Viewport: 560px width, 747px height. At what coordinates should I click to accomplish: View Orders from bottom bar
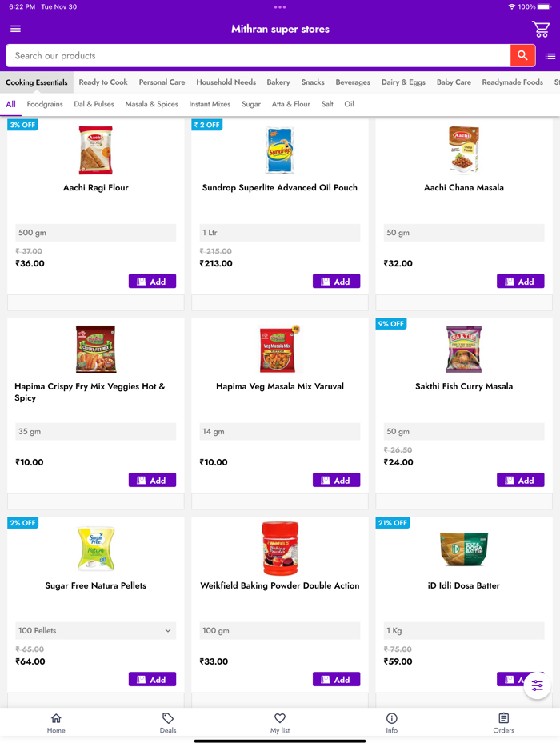pyautogui.click(x=503, y=722)
